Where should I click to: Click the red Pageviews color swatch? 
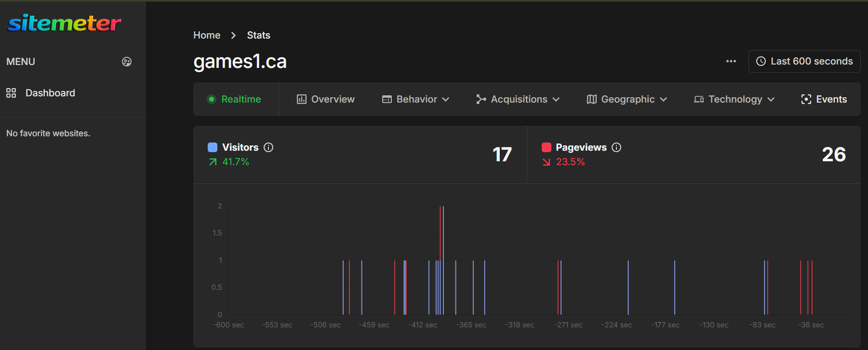547,147
